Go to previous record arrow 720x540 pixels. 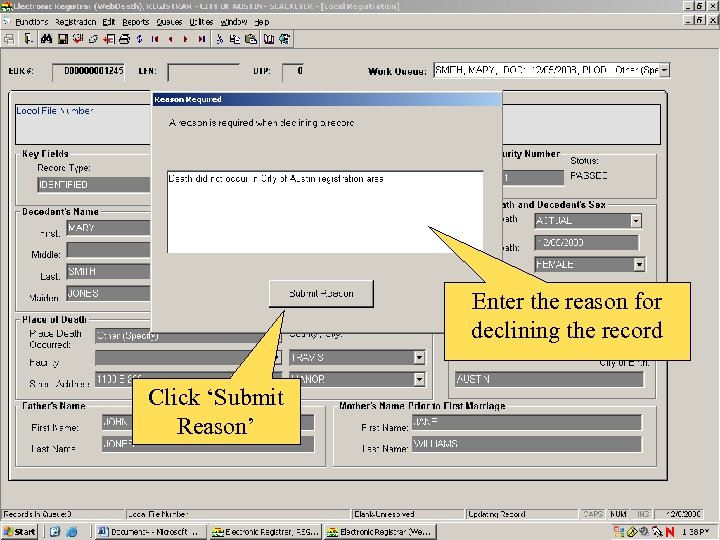[x=170, y=39]
